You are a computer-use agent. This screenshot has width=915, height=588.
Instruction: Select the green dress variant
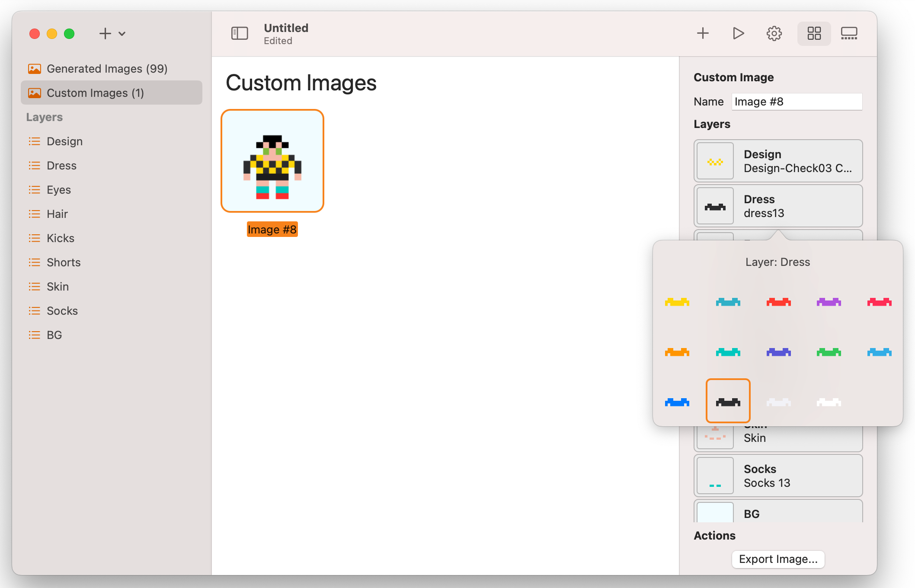pos(829,352)
